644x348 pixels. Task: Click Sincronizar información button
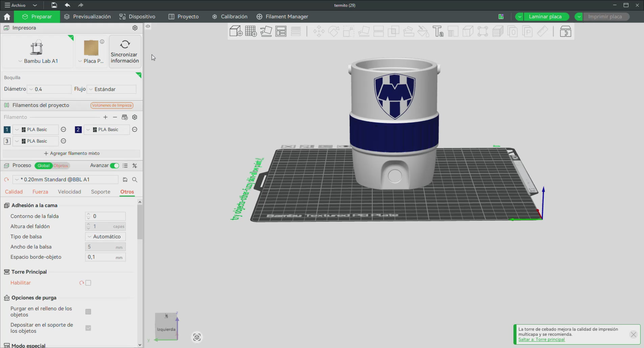point(125,51)
